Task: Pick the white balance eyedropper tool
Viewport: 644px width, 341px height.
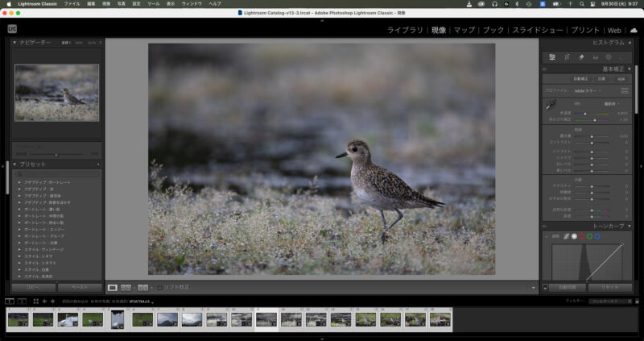Action: pos(551,105)
